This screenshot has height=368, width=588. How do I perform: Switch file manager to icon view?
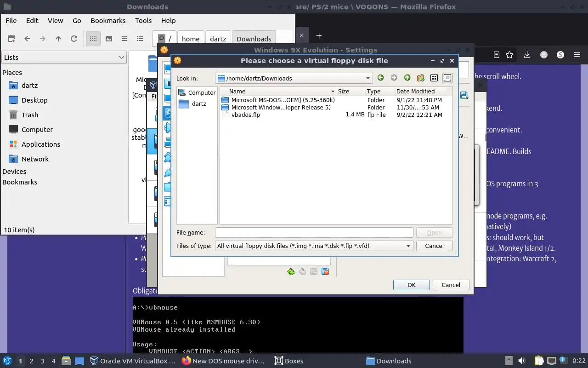click(93, 39)
